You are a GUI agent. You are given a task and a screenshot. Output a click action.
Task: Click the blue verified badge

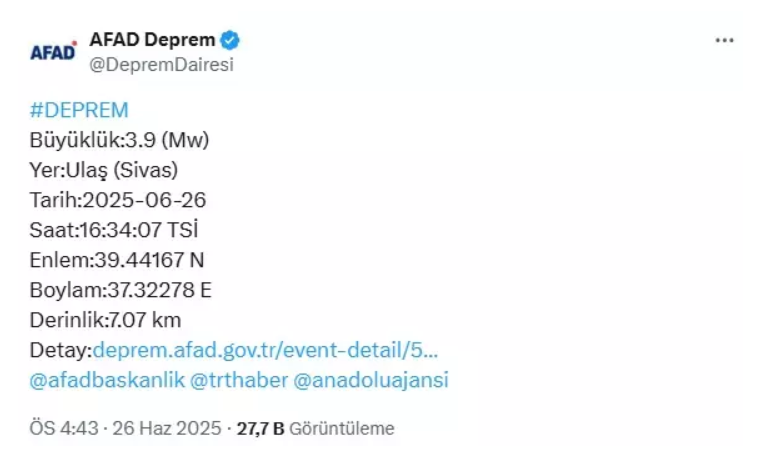coord(230,41)
